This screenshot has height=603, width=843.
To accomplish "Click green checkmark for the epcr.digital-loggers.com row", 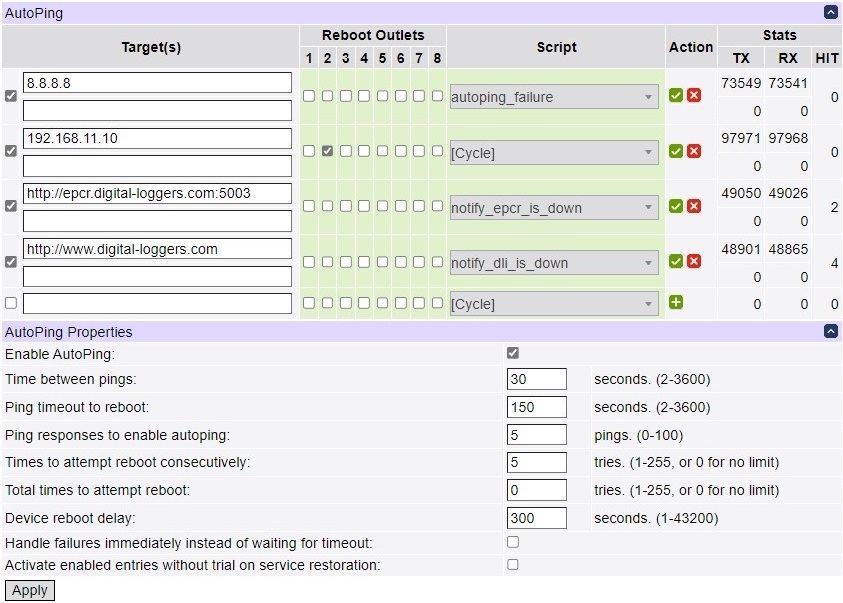I will coord(676,206).
